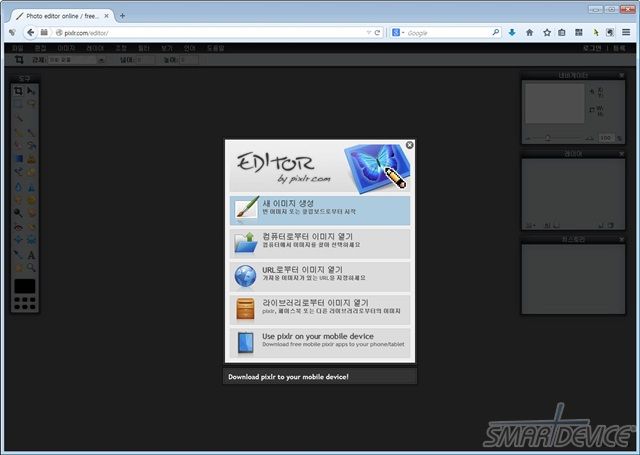Select the Eraser tool
The width and height of the screenshot is (640, 455).
point(18,145)
